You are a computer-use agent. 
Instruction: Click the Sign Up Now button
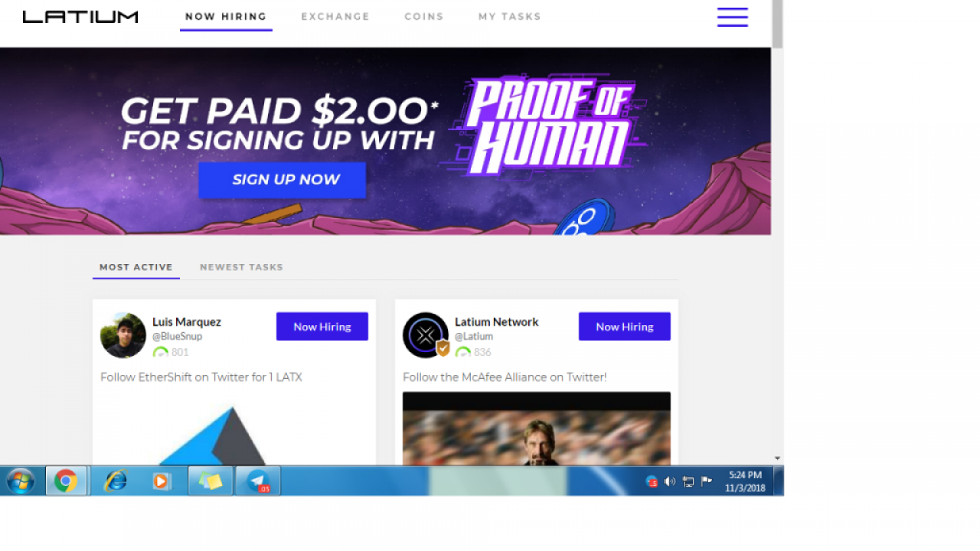(283, 180)
